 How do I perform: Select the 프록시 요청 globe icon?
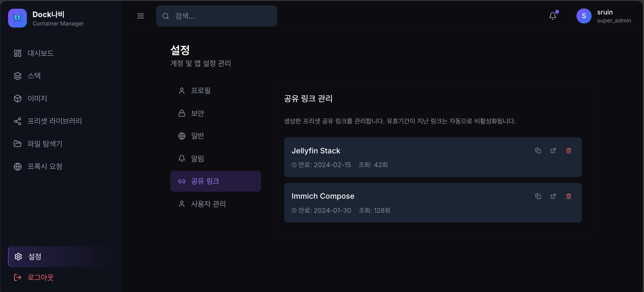[17, 166]
